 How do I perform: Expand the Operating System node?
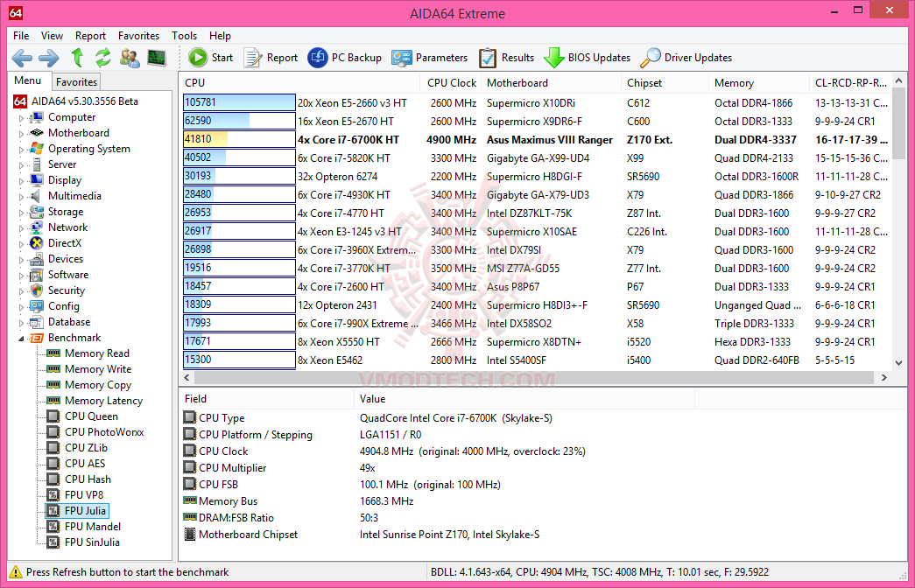22,150
